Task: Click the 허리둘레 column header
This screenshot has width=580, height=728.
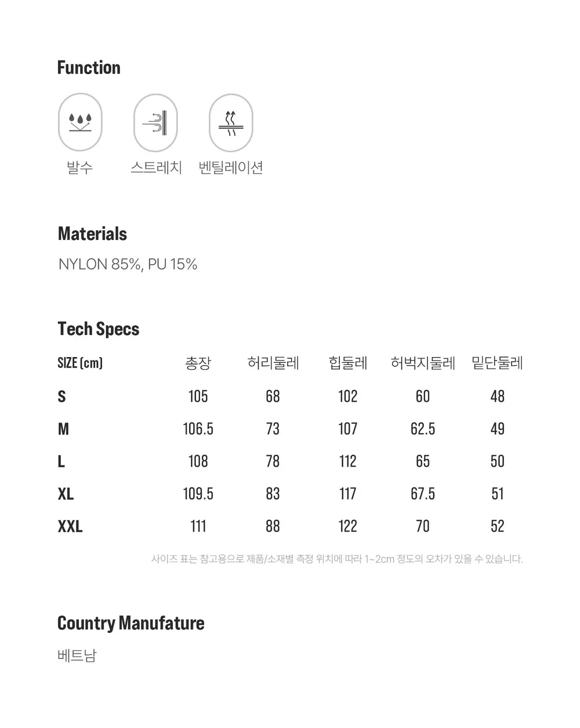Action: click(x=273, y=363)
